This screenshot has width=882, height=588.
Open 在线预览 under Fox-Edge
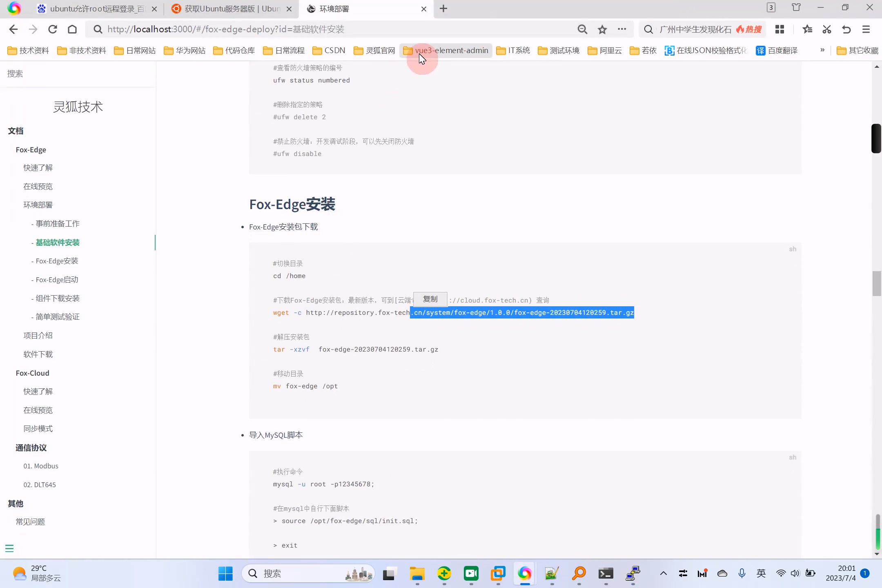click(x=38, y=187)
